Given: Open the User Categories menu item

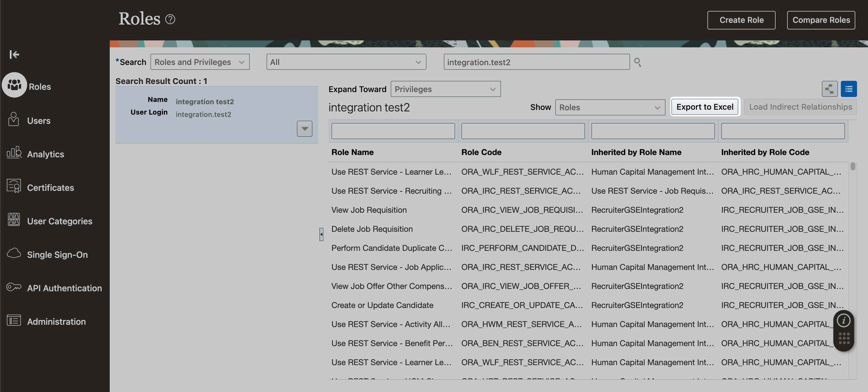Looking at the screenshot, I should point(60,221).
